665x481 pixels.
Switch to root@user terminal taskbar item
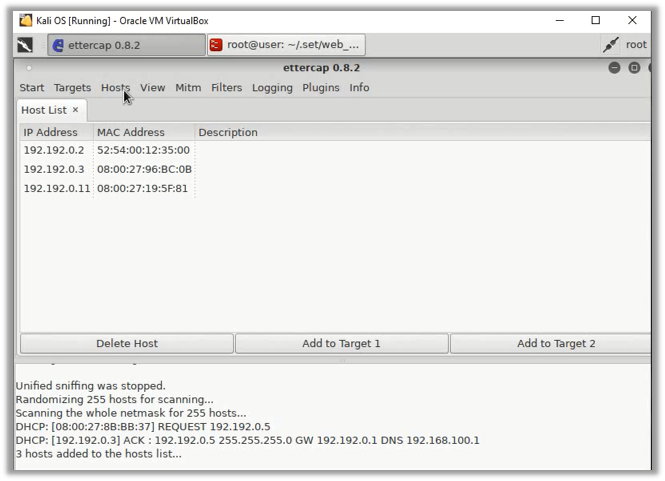point(286,45)
